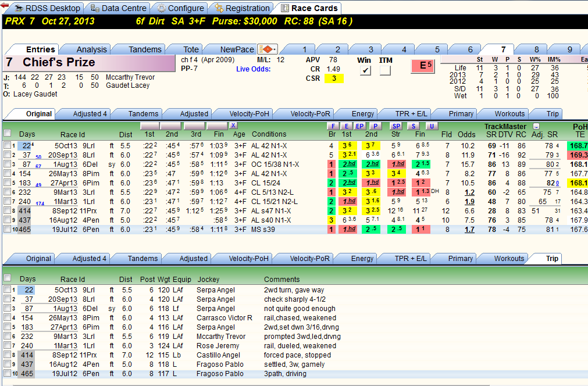Click the blue 50 link in row 2
Screen dimensions: 588x386
(38, 157)
